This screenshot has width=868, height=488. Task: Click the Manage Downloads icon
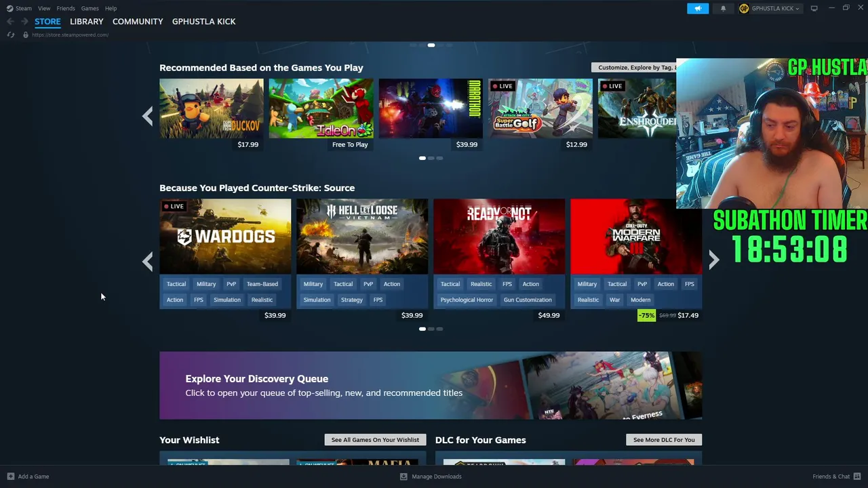403,476
